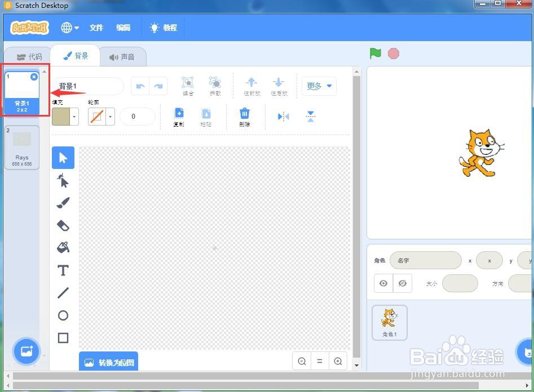534x392 pixels.
Task: Open the 文件 (File) menu
Action: point(96,28)
